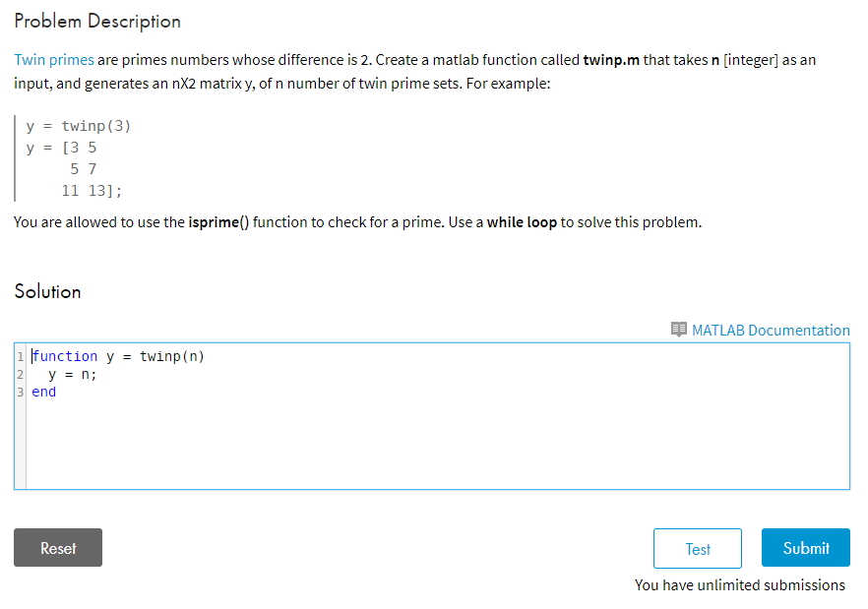Open the MATLAB Documentation link
The height and width of the screenshot is (609, 868).
click(x=771, y=330)
